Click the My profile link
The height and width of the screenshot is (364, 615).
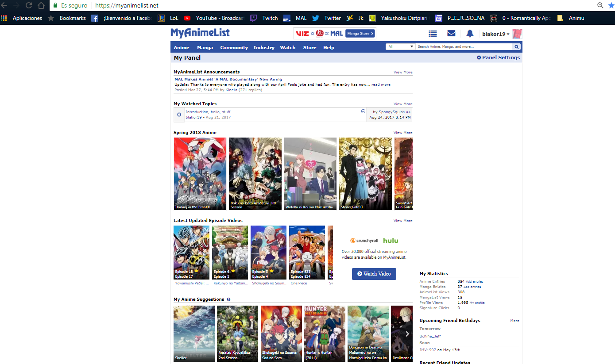477,303
